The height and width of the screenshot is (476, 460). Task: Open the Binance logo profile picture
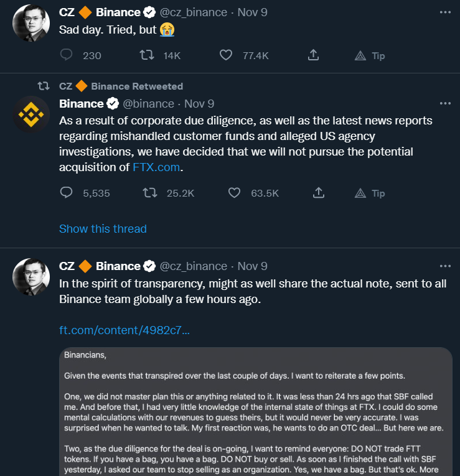pyautogui.click(x=31, y=114)
